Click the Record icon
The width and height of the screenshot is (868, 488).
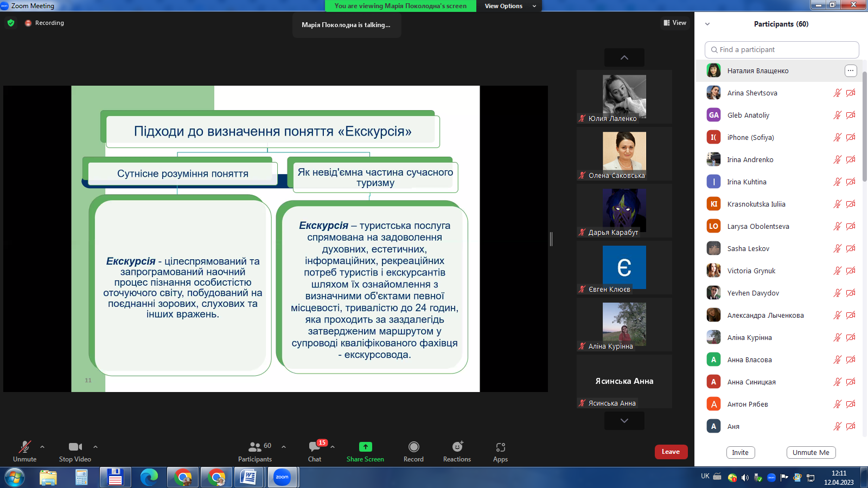414,447
